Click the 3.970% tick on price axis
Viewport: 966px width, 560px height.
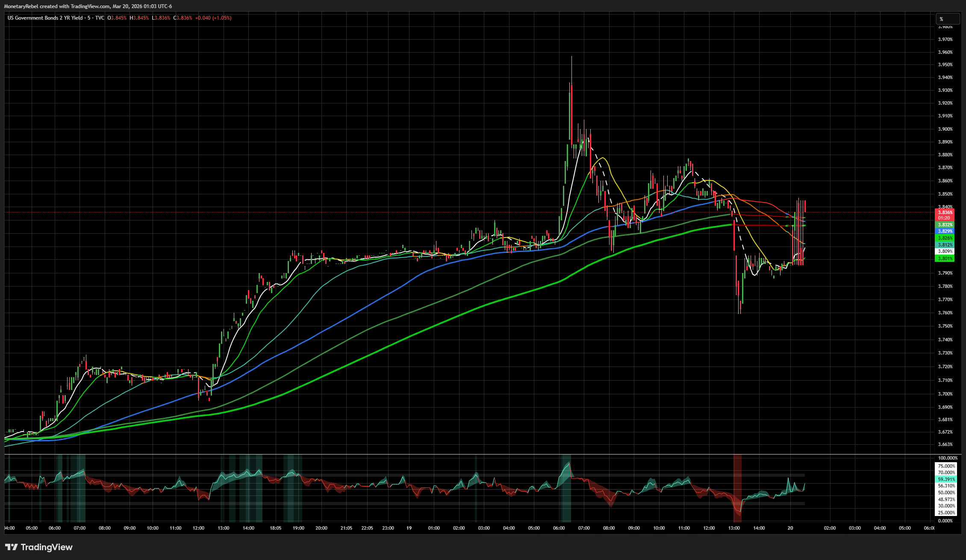click(x=945, y=39)
